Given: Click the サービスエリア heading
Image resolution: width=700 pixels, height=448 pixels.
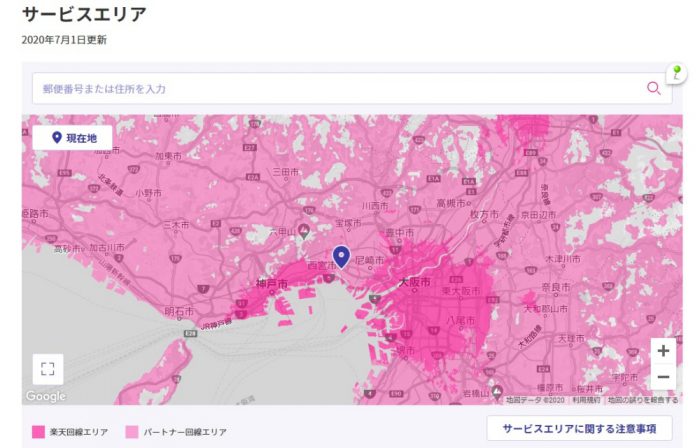Looking at the screenshot, I should click(84, 14).
